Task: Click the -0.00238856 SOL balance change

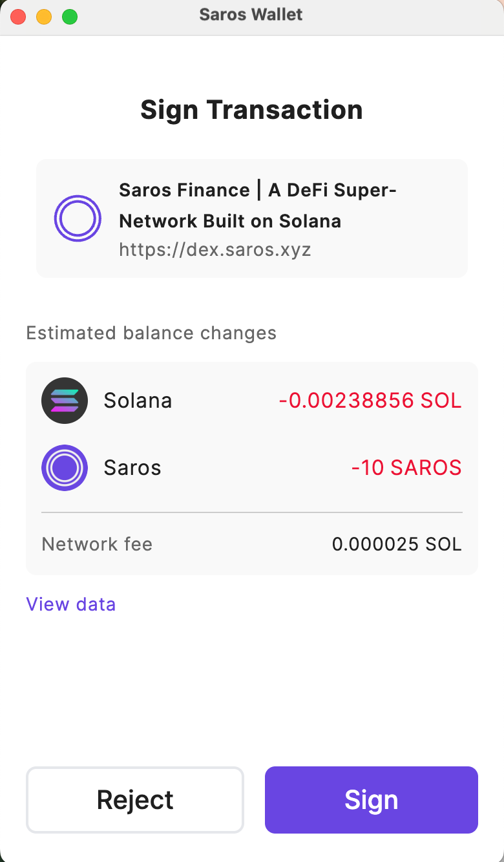Action: tap(370, 401)
